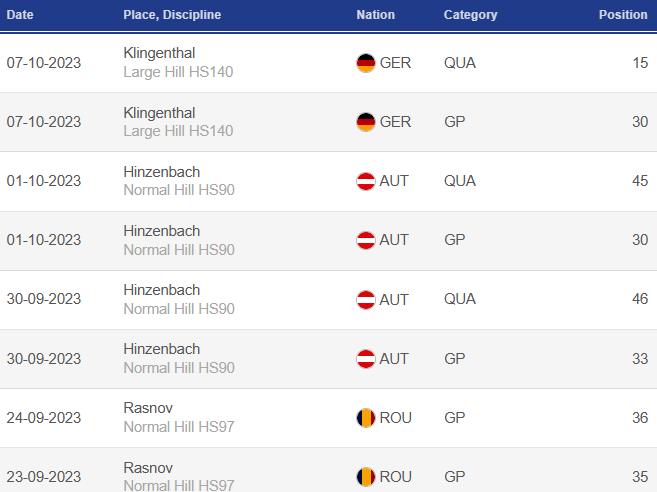Click position 46 in Hinzenbach QUA row
The image size is (657, 492).
click(639, 299)
